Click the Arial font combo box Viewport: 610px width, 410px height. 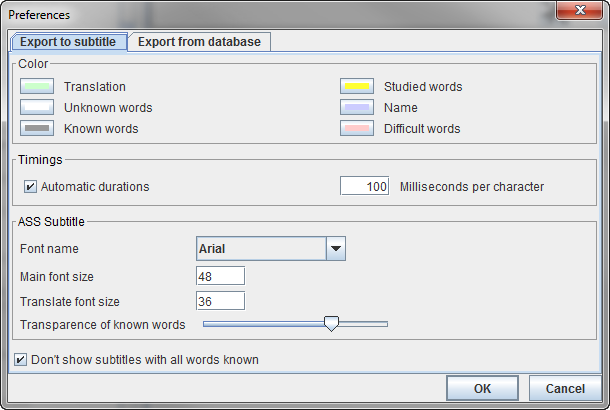260,248
